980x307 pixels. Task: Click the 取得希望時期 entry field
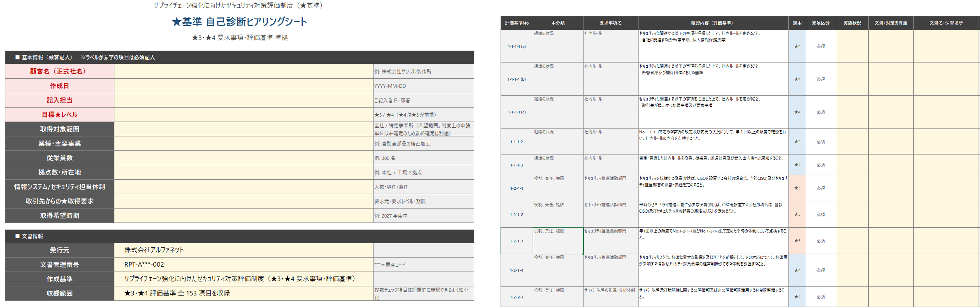point(244,216)
